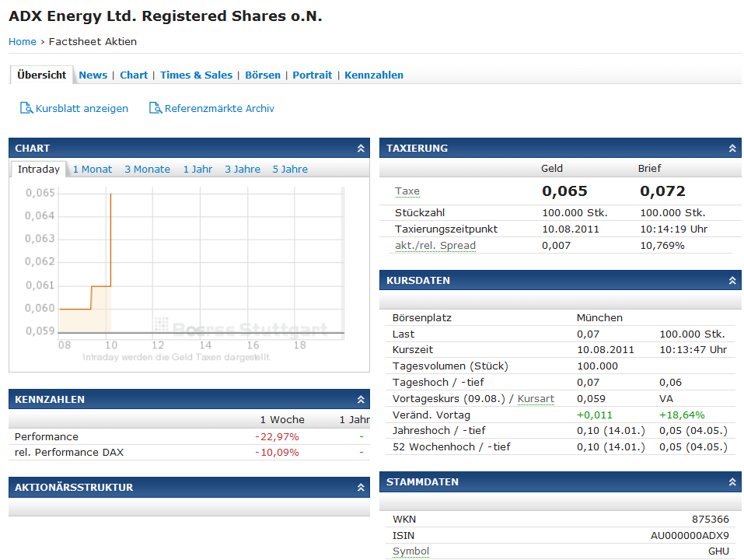Open the Home breadcrumb link

tap(22, 41)
